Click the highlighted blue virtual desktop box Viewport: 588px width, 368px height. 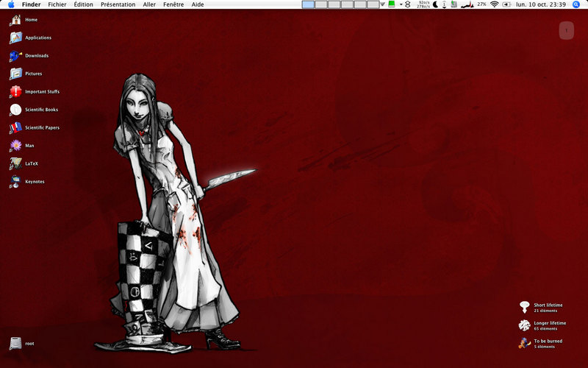(x=308, y=4)
